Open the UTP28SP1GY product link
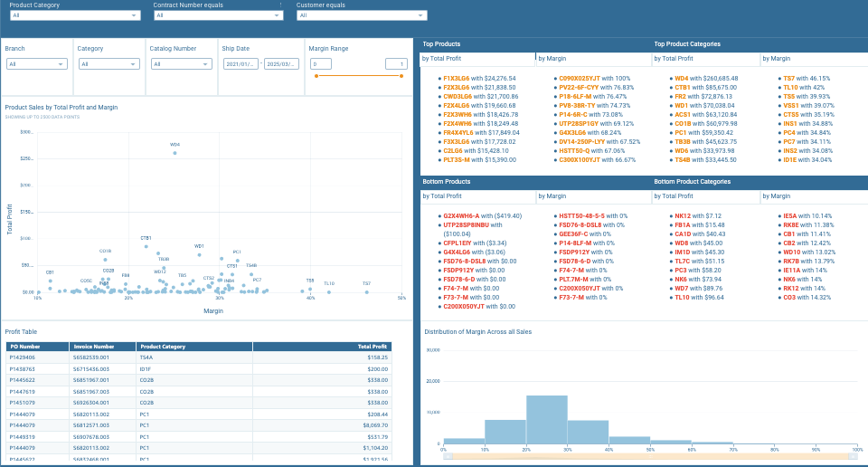868x467 pixels. (x=579, y=124)
